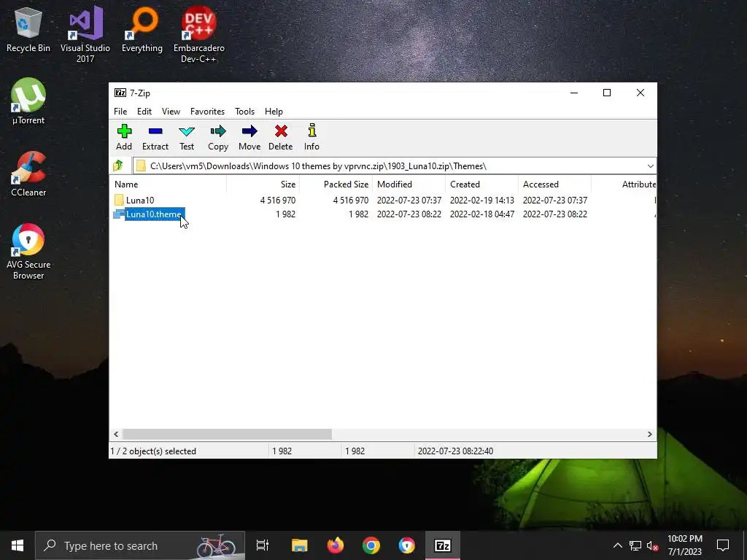Click the taskbar search box
Image resolution: width=747 pixels, height=560 pixels.
point(140,545)
